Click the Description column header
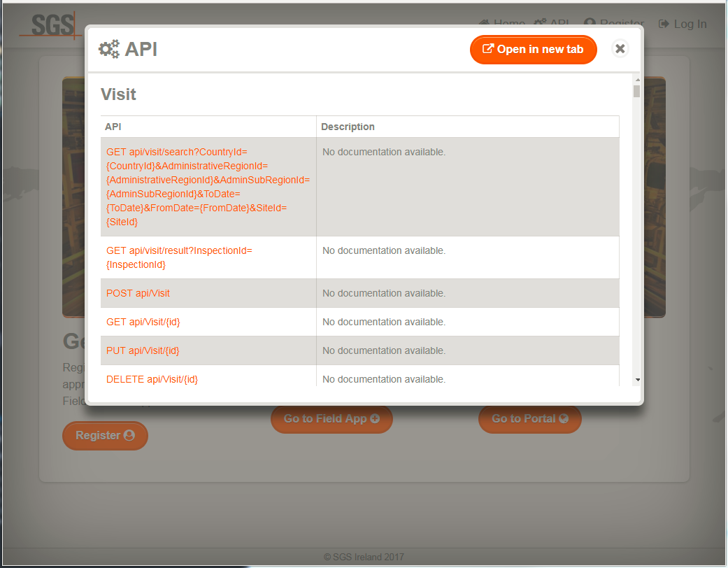728x568 pixels. [x=348, y=127]
